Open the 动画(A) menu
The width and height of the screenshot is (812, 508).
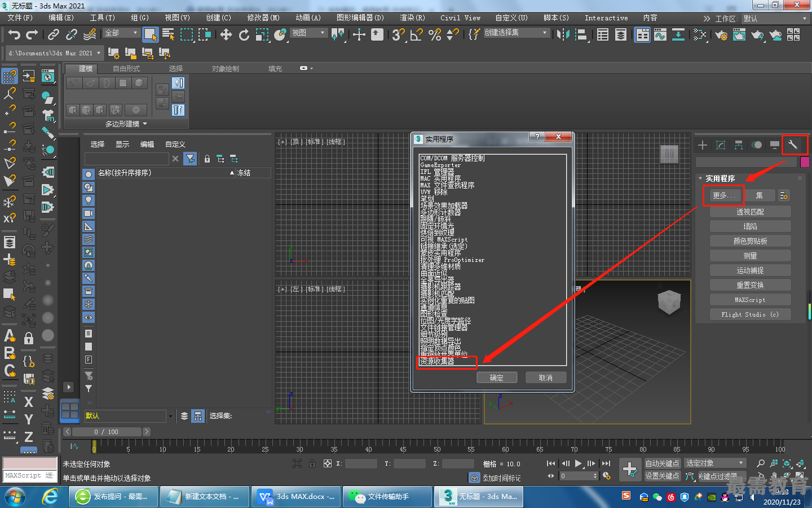pyautogui.click(x=308, y=18)
